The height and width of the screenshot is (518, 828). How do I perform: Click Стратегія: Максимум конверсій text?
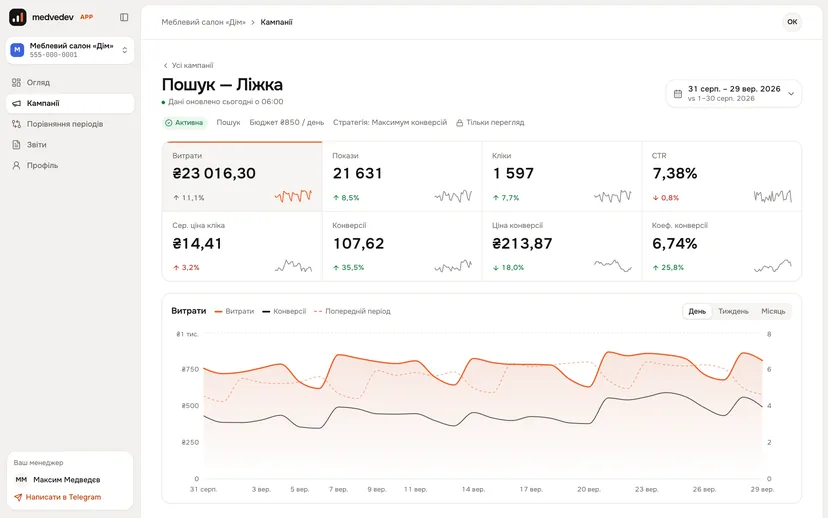pos(390,123)
